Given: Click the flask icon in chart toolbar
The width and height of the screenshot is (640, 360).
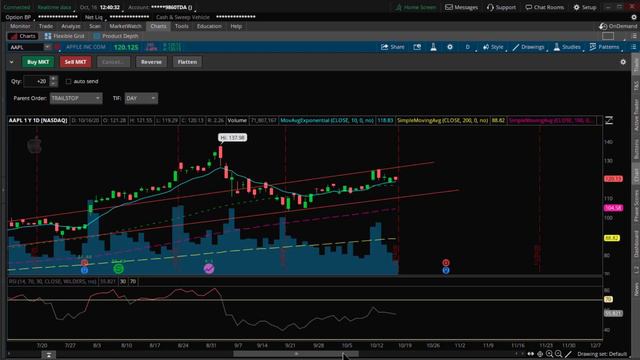Looking at the screenshot, I should [433, 47].
